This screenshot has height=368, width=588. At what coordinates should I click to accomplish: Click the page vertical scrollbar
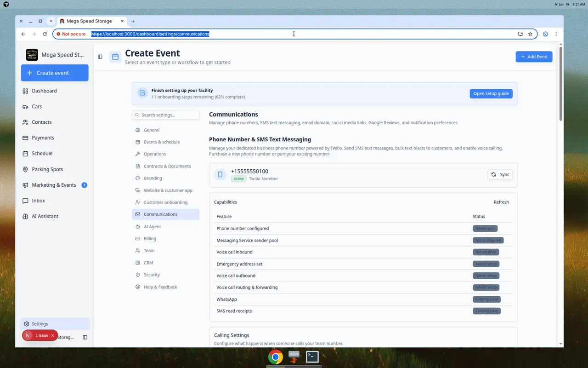pos(561,83)
